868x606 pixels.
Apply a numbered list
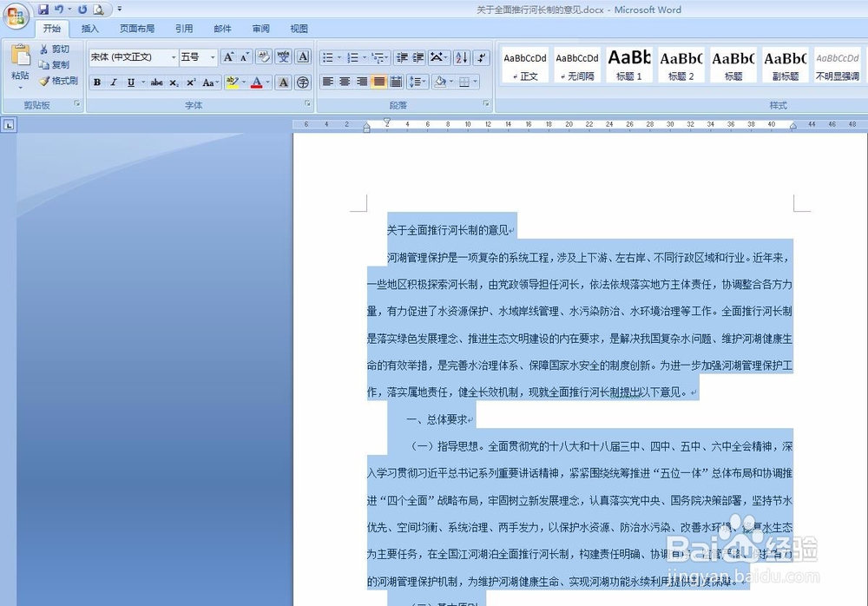pos(352,57)
